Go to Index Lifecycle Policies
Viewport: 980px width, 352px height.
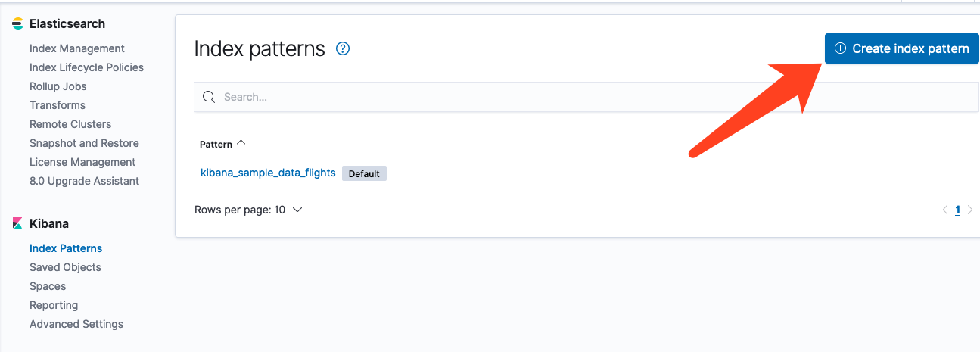(x=86, y=67)
